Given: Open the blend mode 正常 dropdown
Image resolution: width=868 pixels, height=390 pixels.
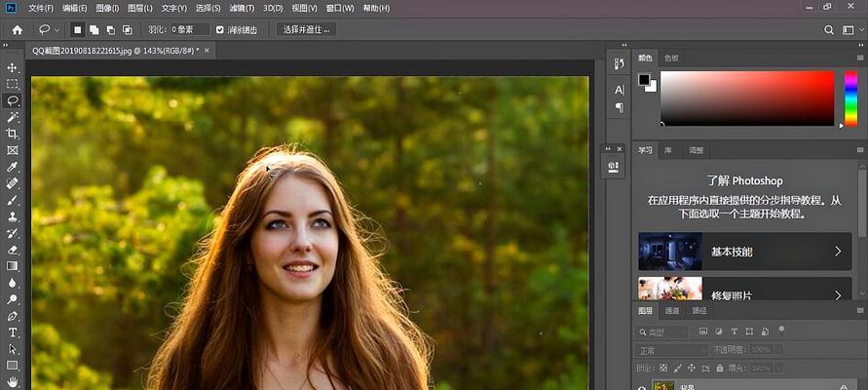Looking at the screenshot, I should (x=671, y=350).
